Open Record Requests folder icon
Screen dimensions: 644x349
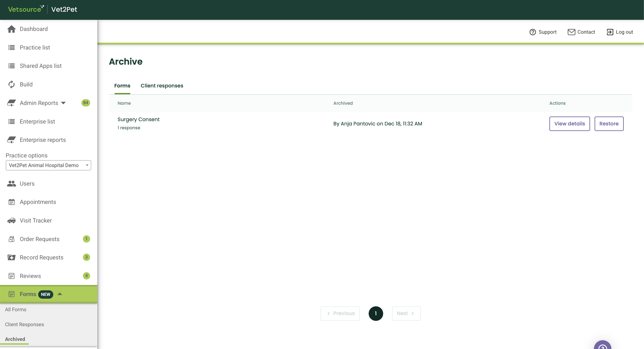[12, 257]
